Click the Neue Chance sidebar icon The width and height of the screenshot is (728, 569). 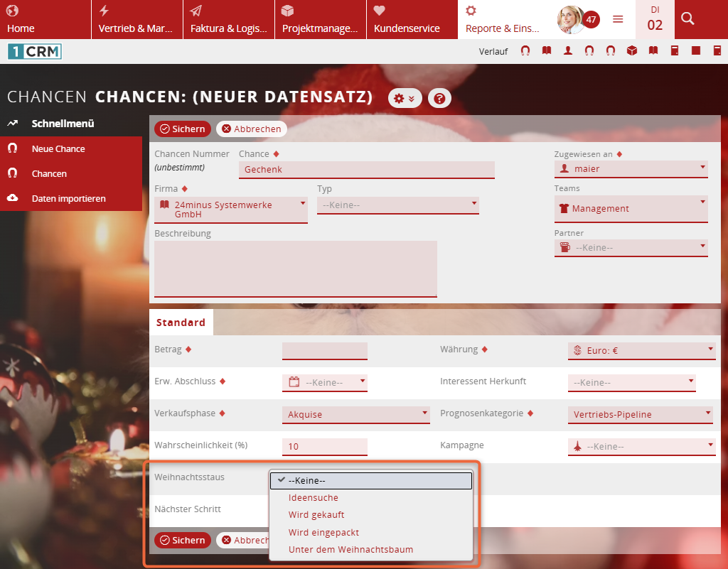pos(12,148)
